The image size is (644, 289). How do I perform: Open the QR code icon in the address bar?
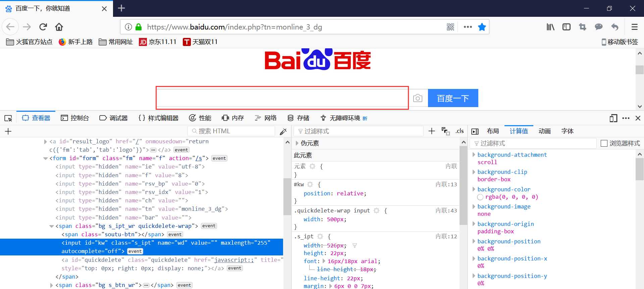point(450,27)
